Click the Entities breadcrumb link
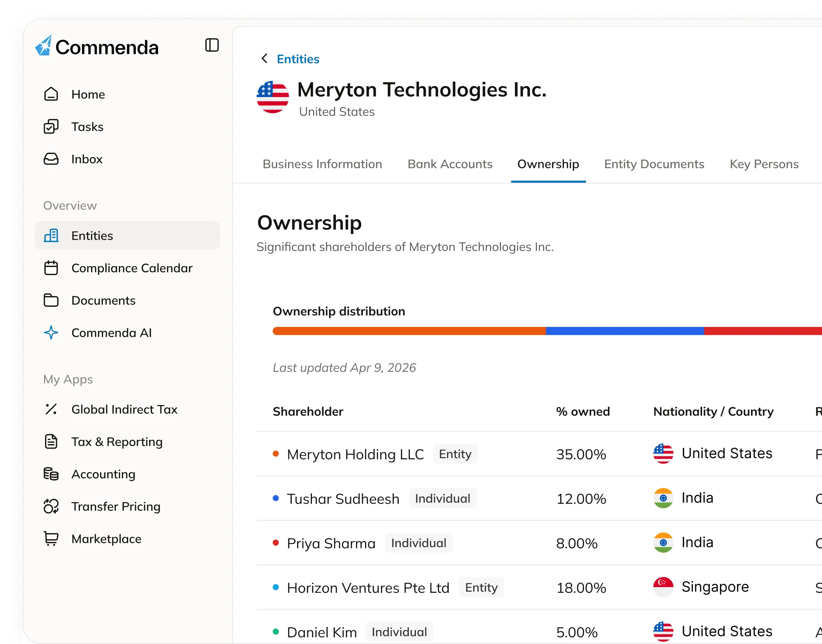 click(x=298, y=59)
